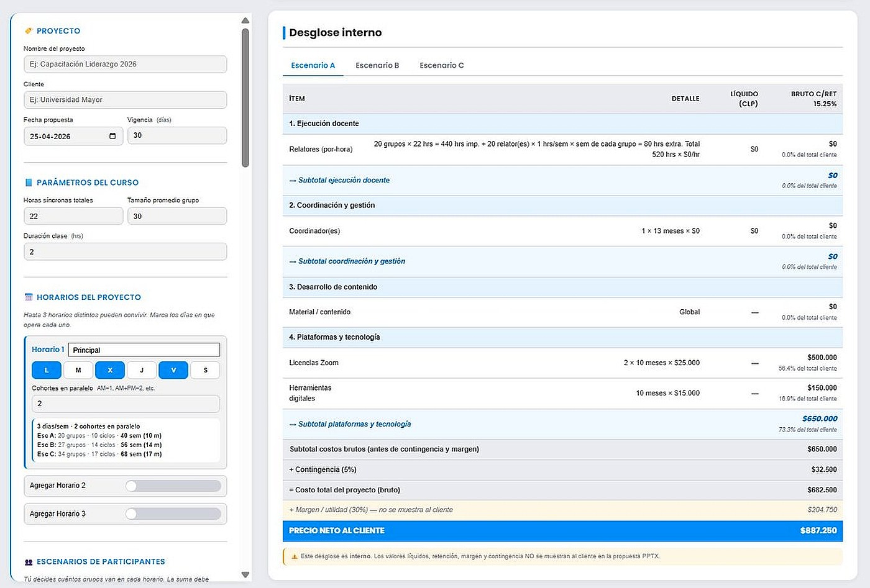
Task: Click the Subtotal plataformas y tecnología row
Action: click(x=562, y=424)
